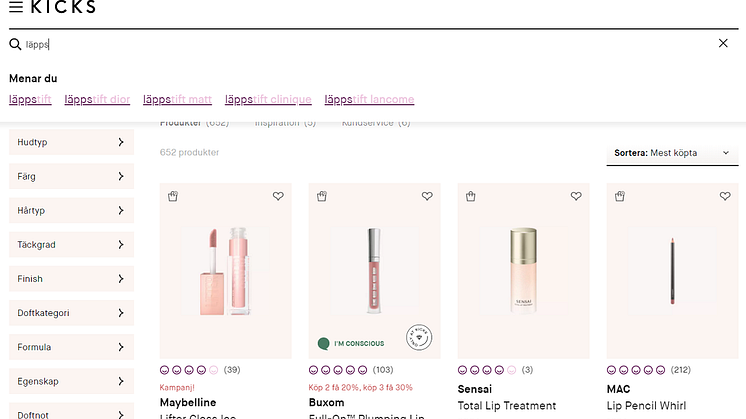Click the search magnifier icon
746x419 pixels.
[15, 44]
